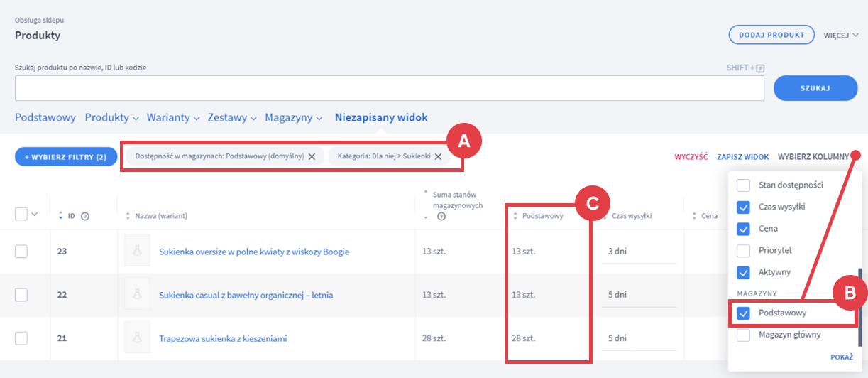
Task: Expand the Warianty view dropdown
Action: coord(173,118)
